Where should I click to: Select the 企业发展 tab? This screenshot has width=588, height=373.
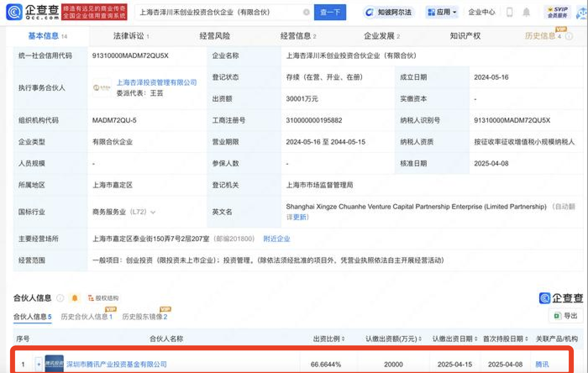pos(382,36)
